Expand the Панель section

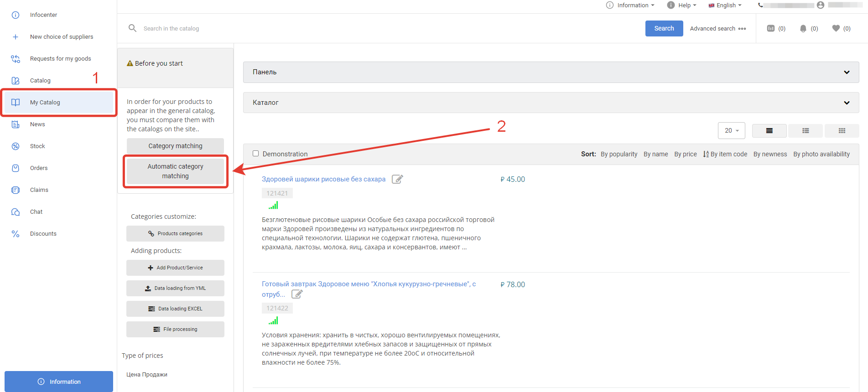pos(551,72)
